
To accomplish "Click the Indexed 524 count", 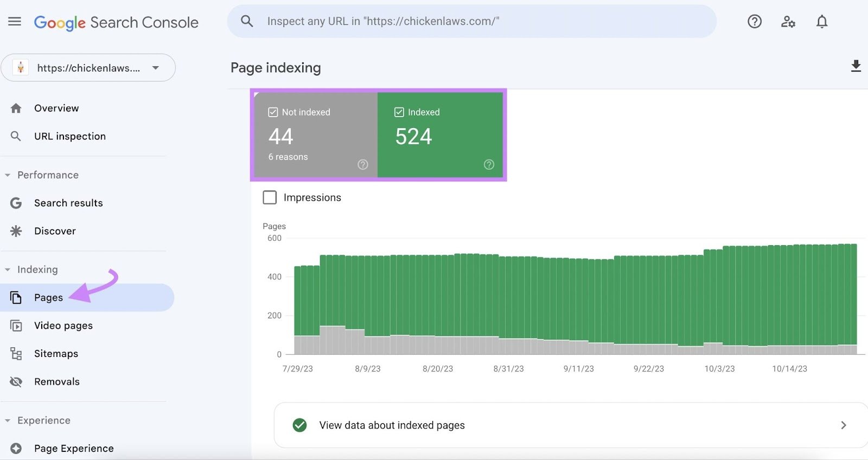I will pyautogui.click(x=413, y=136).
